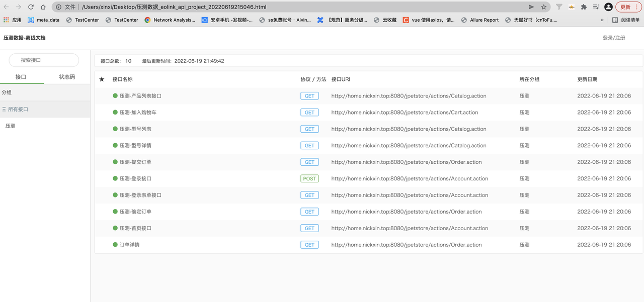Screen dimensions: 644x302
Task: Open the media control playlist icon
Action: pyautogui.click(x=596, y=7)
